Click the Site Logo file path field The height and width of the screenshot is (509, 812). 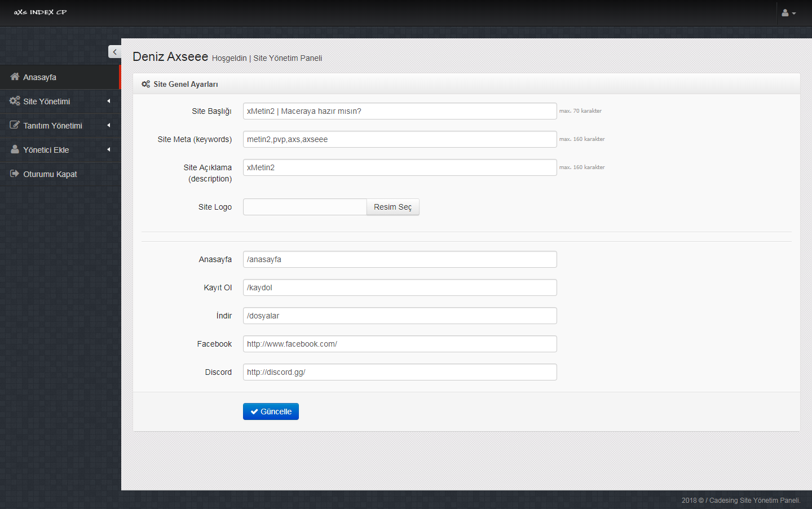(x=305, y=207)
